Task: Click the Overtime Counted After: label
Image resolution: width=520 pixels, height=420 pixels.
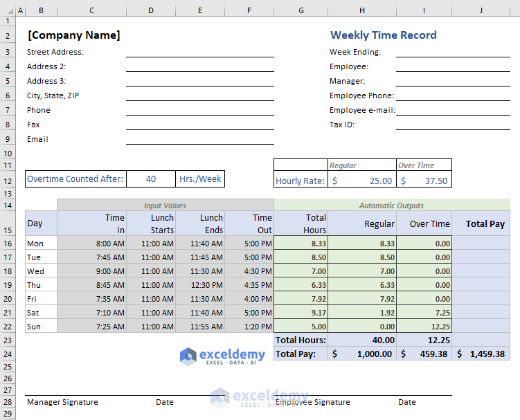Action: (x=75, y=179)
